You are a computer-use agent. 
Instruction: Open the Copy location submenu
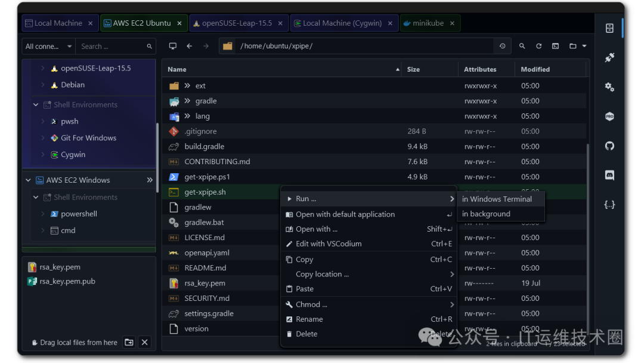point(369,274)
